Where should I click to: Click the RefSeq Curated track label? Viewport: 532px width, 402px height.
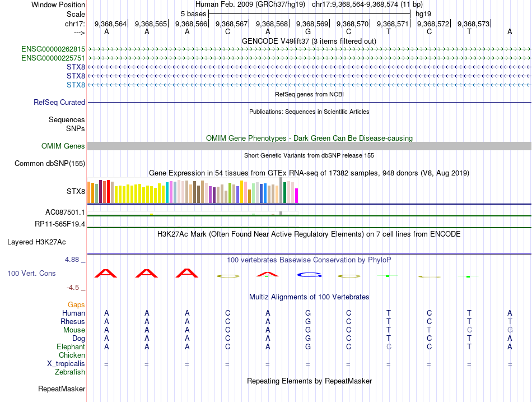point(59,102)
